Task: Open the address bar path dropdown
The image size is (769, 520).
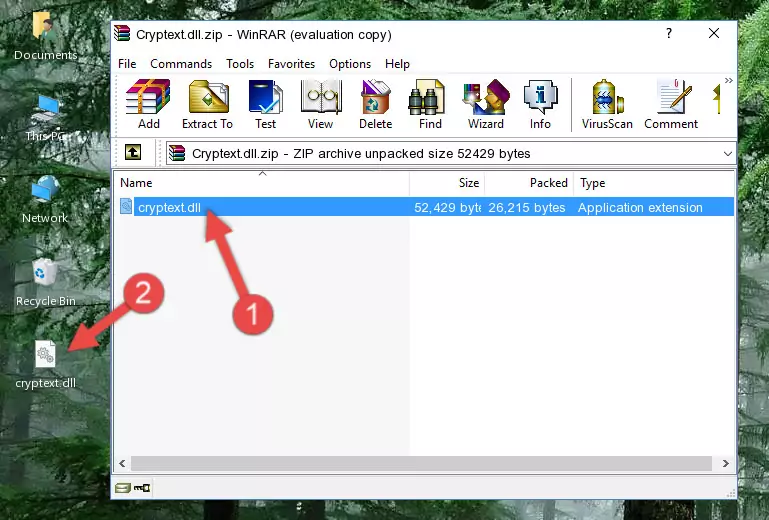Action: tap(727, 154)
